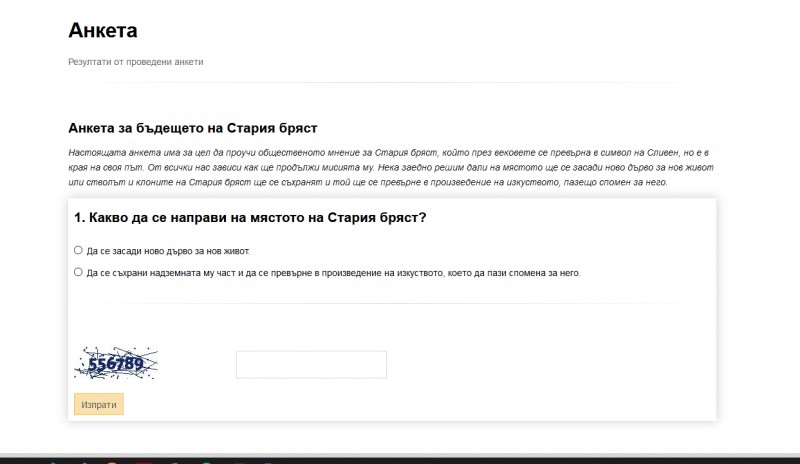Click the empty white area right of the captcha input
This screenshot has height=464, width=800.
click(550, 365)
